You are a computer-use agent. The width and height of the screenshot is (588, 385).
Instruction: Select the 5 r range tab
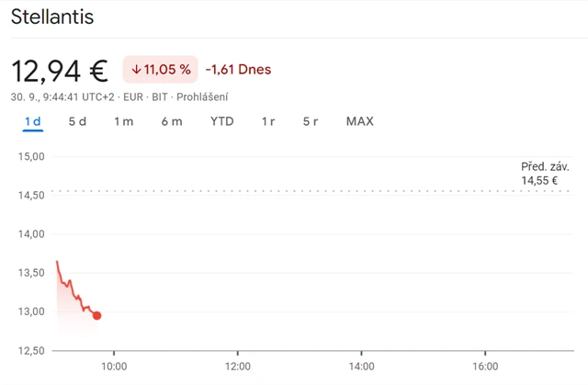(311, 121)
